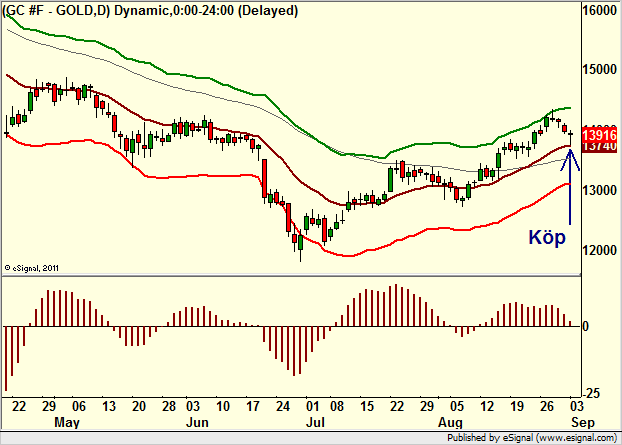Click the Jul month label
This screenshot has height=445, width=622.
[315, 422]
